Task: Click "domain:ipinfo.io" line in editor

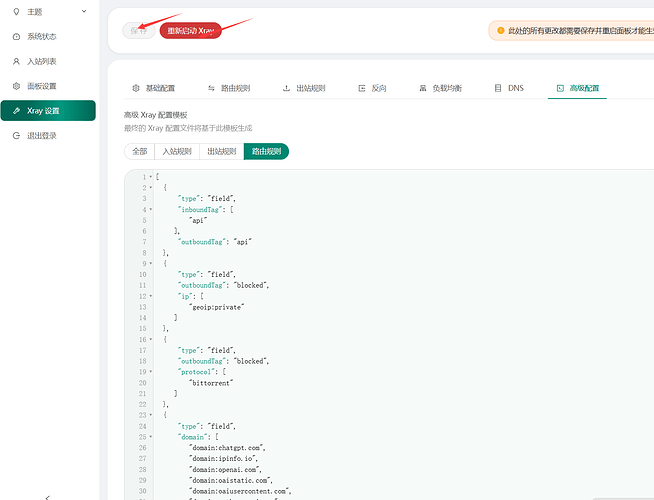Action: pos(224,458)
